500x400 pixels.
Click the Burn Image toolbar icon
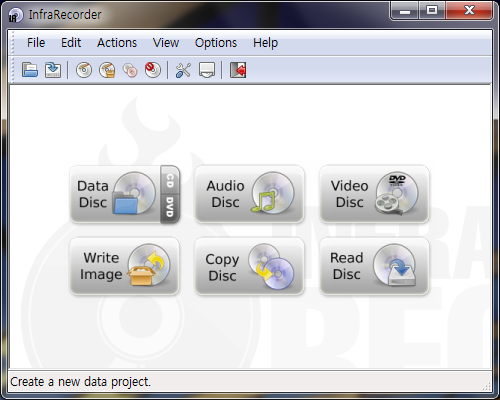[x=107, y=70]
